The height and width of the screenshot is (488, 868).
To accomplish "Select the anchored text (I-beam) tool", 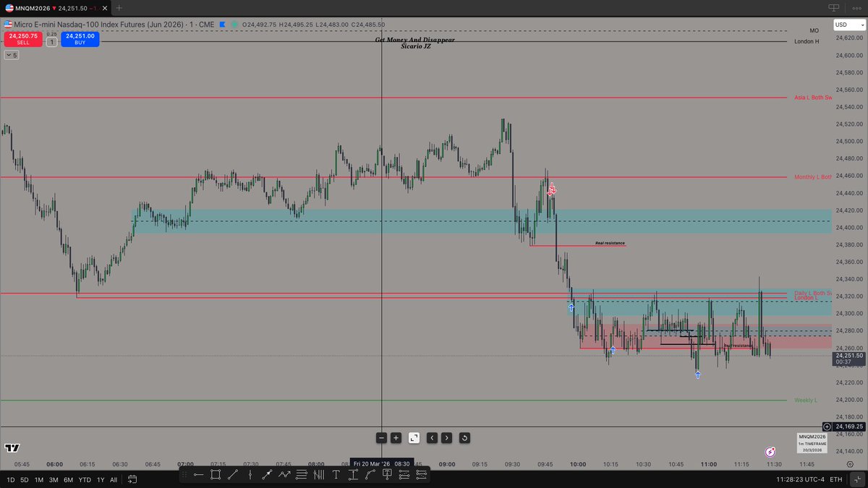I will (352, 475).
